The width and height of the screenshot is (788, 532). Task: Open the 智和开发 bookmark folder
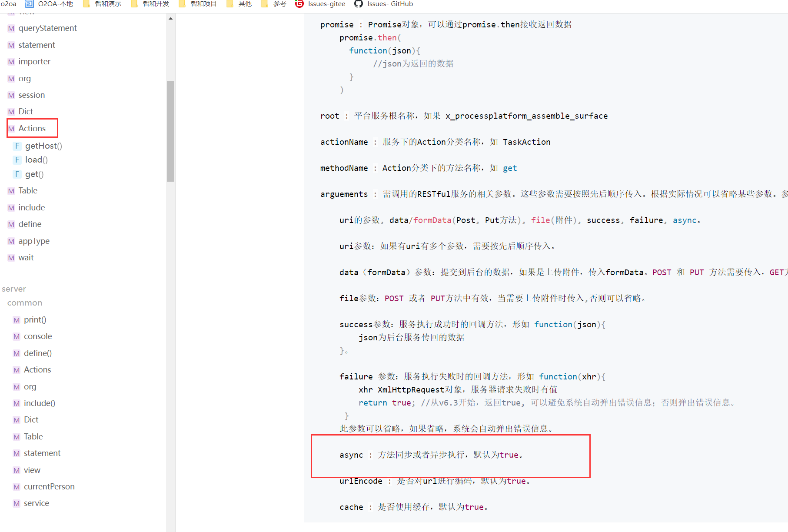coord(150,4)
